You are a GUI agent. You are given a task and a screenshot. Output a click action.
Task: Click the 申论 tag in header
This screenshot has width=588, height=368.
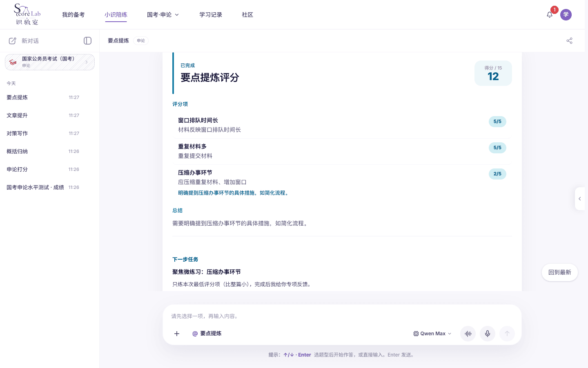[141, 40]
